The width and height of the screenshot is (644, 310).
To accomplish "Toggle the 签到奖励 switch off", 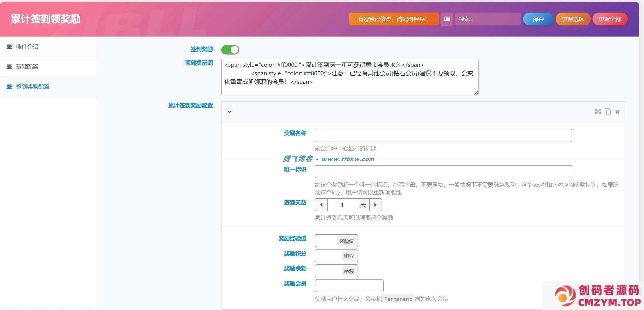I will point(230,50).
